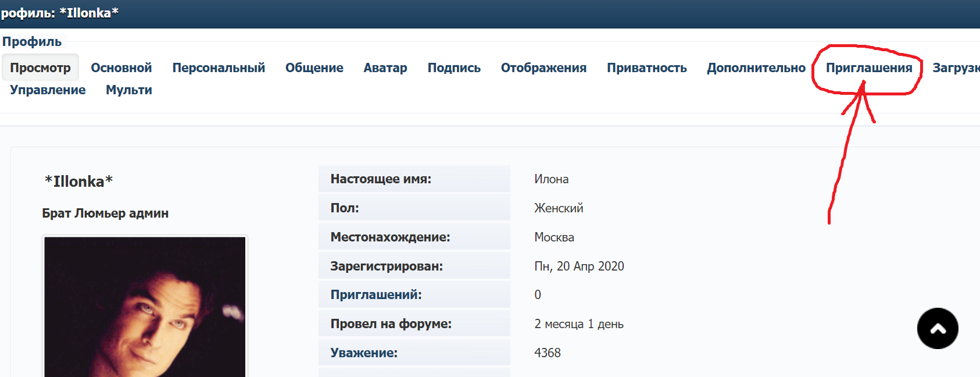The image size is (980, 377).
Task: Open the Просмотр profile tab
Action: click(40, 68)
